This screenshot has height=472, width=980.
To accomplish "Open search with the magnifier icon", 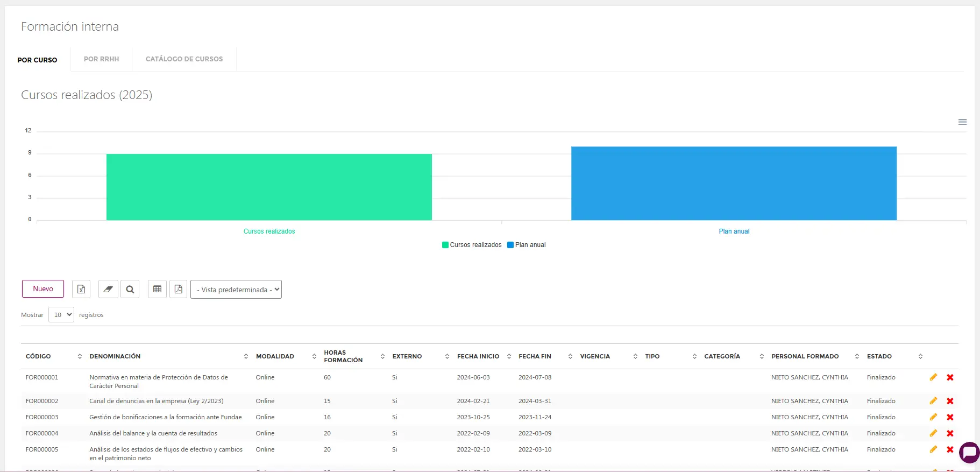I will [x=130, y=289].
